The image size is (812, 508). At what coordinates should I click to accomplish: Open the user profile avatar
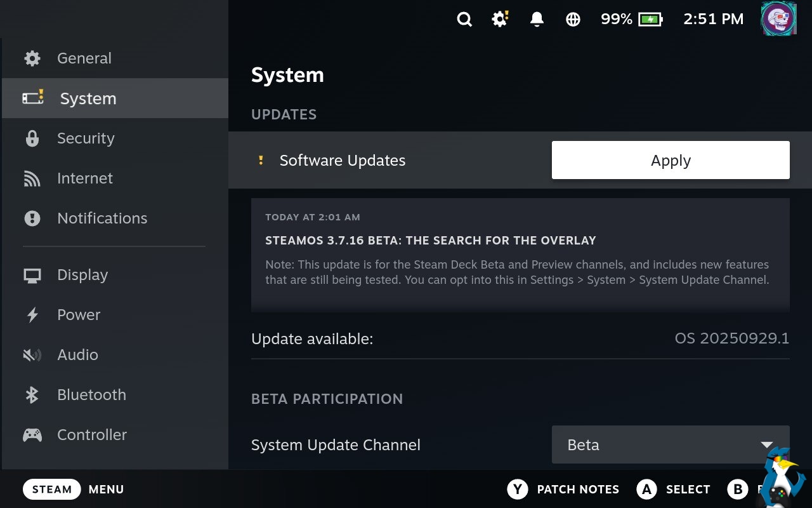pos(778,19)
